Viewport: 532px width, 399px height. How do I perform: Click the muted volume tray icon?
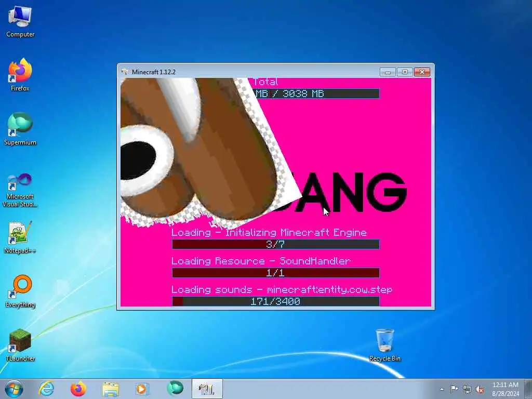[480, 390]
